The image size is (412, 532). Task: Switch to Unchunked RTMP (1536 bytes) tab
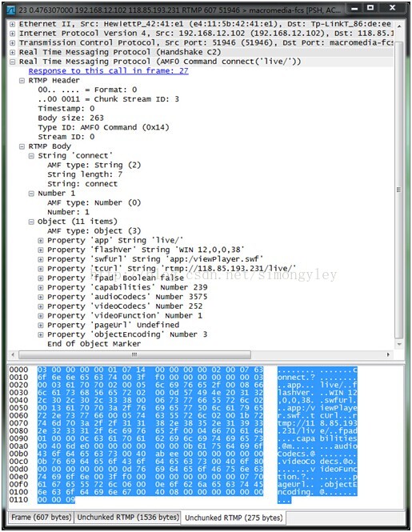[x=128, y=518]
